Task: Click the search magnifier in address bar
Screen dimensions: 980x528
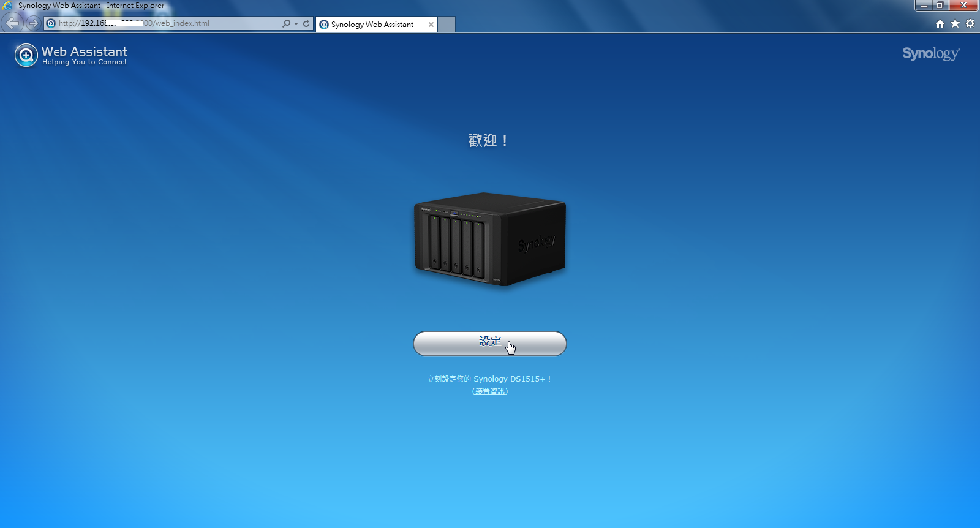Action: pos(286,23)
